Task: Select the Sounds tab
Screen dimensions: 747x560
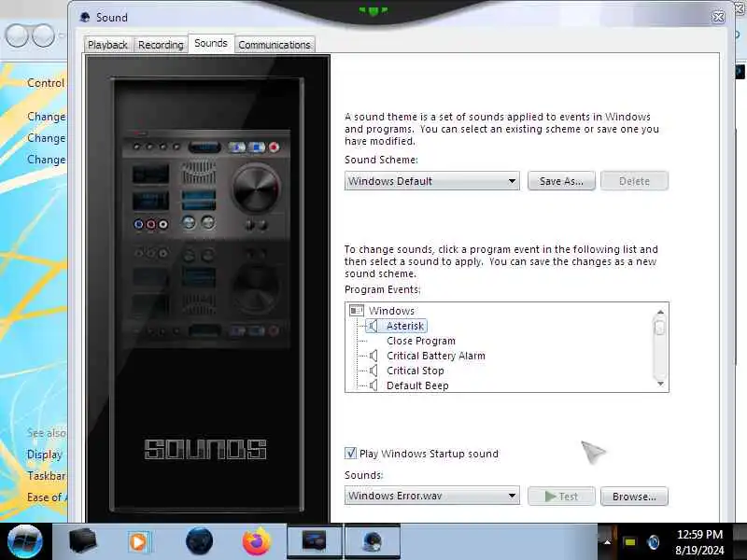Action: coord(211,43)
